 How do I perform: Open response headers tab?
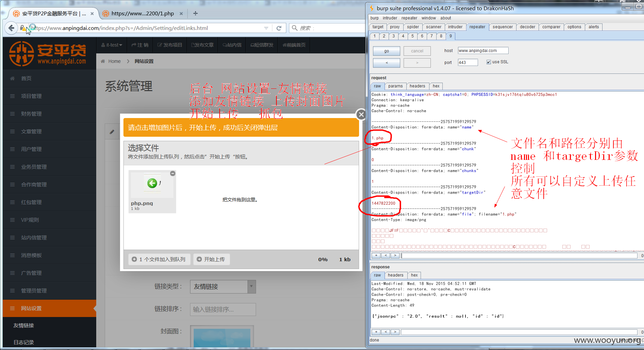(x=395, y=275)
